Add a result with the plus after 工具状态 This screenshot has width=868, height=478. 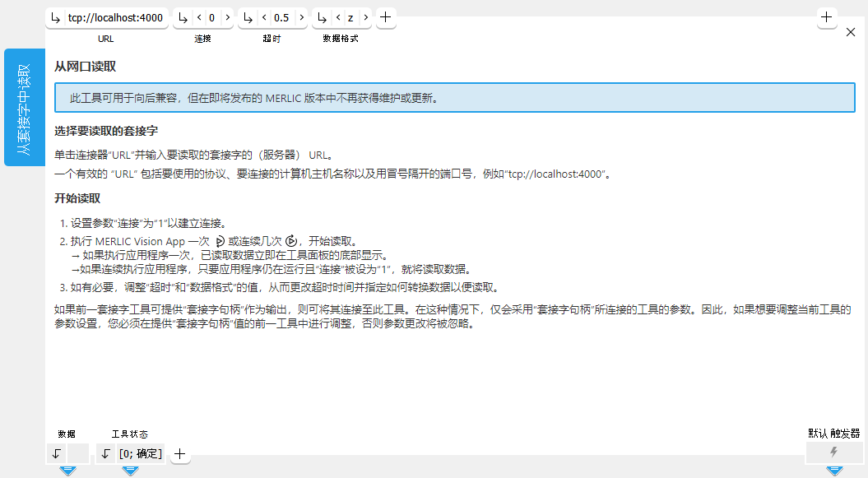[x=180, y=453]
